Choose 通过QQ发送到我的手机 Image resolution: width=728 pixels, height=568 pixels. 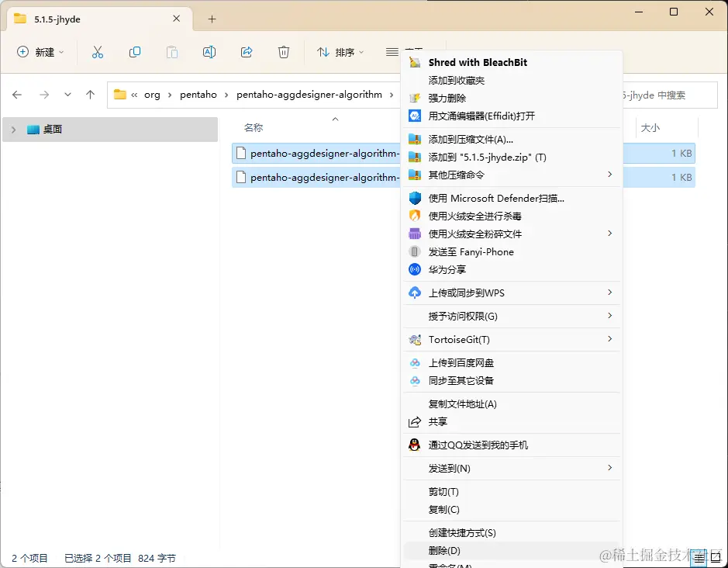tap(512, 445)
